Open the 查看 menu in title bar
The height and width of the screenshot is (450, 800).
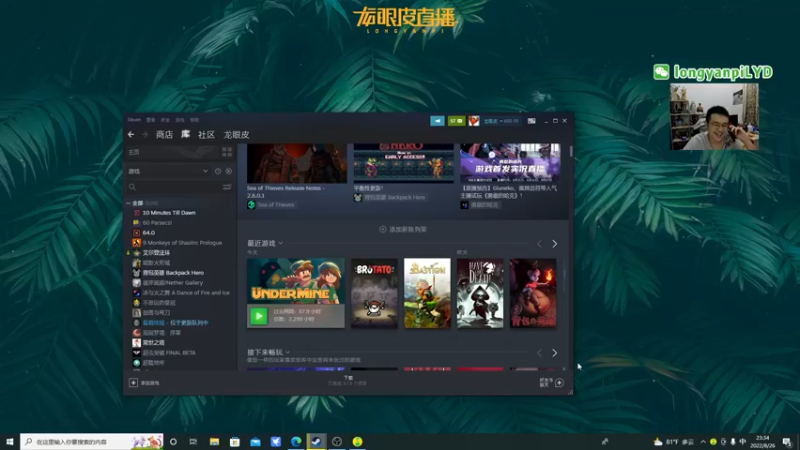pos(151,120)
